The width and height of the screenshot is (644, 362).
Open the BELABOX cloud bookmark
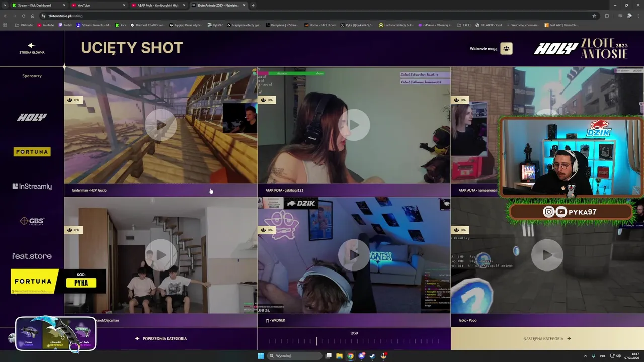[x=489, y=25]
